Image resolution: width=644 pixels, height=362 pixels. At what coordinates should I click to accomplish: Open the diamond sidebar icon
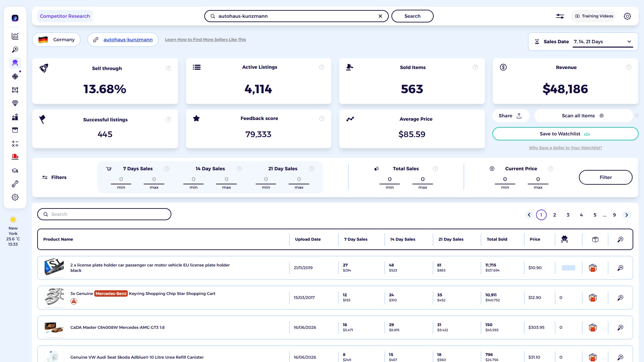[x=15, y=103]
